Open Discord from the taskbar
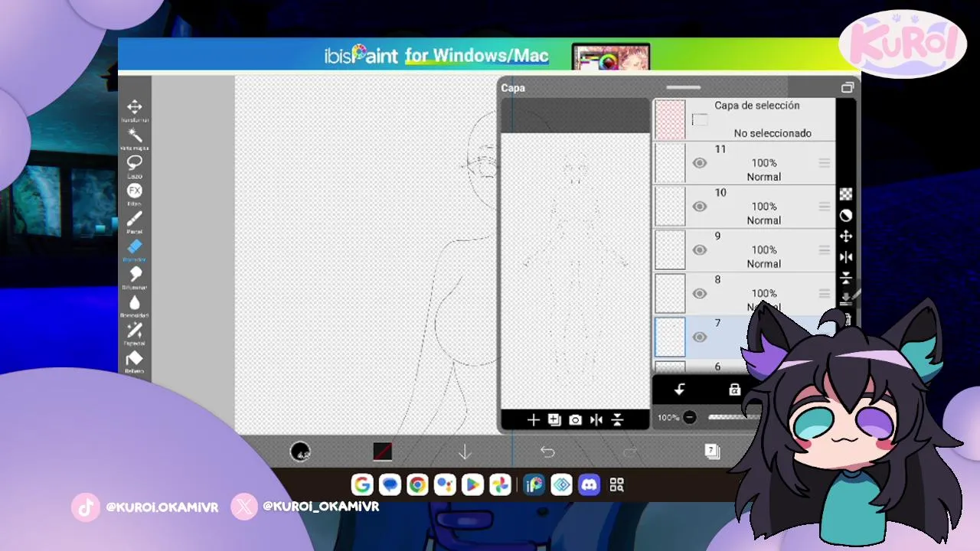This screenshot has height=551, width=980. click(589, 484)
